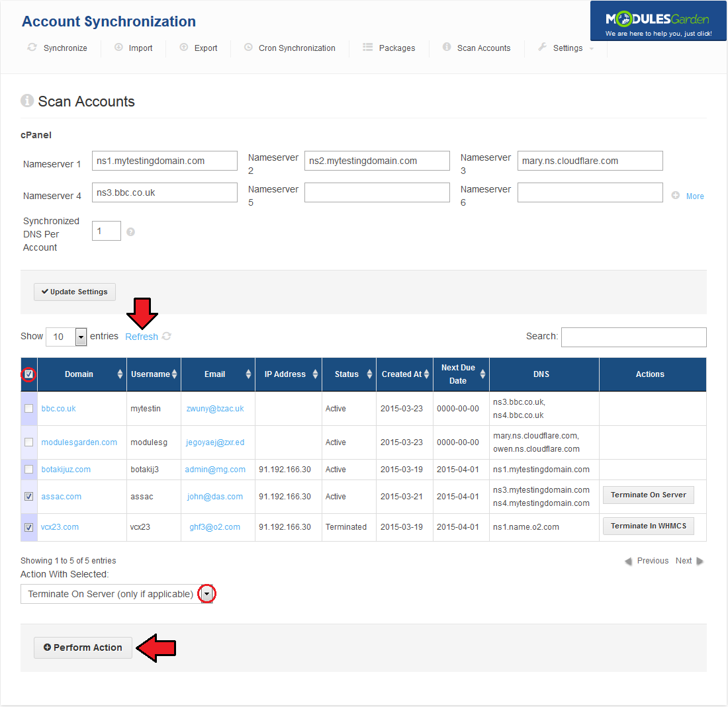728x707 pixels.
Task: Sort table by Username column arrows
Action: pyautogui.click(x=175, y=374)
